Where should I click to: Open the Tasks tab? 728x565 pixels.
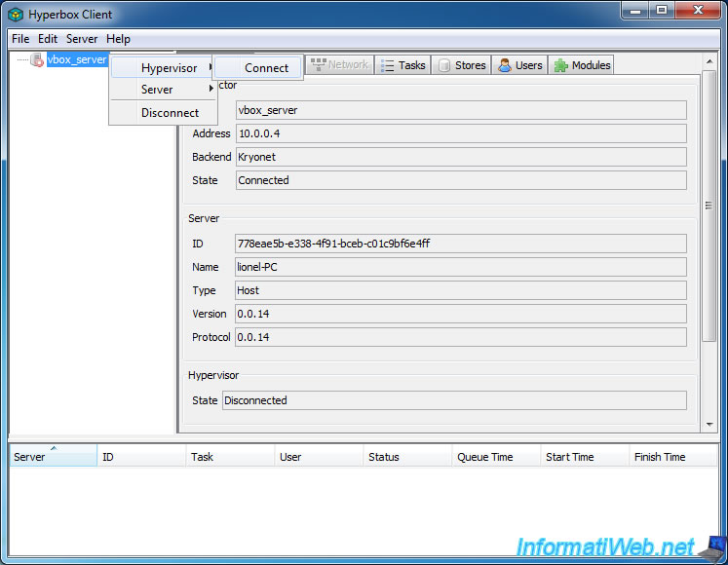tap(402, 65)
